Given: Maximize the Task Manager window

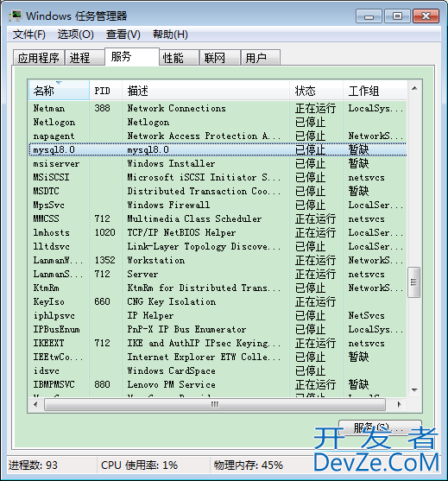Looking at the screenshot, I should point(397,16).
